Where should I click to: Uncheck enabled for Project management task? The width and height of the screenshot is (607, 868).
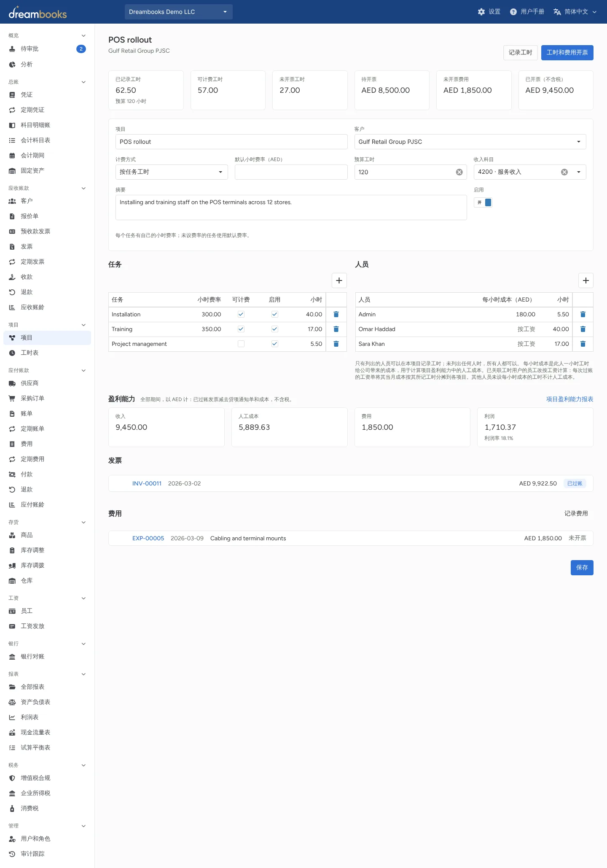[274, 344]
